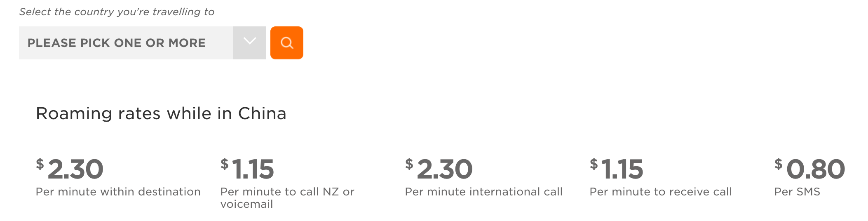The height and width of the screenshot is (221, 868).
Task: Click the 1.15 rate for calling NZ
Action: 253,169
